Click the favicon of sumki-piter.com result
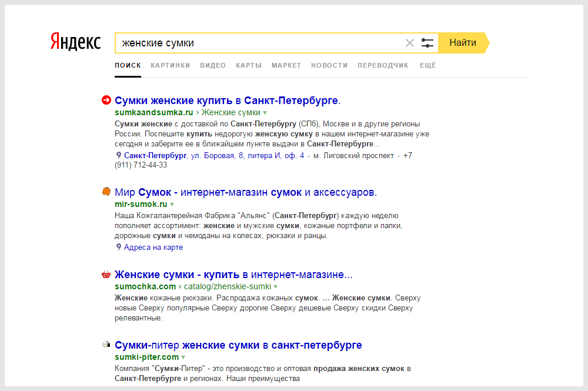The height and width of the screenshot is (391, 588). click(106, 345)
